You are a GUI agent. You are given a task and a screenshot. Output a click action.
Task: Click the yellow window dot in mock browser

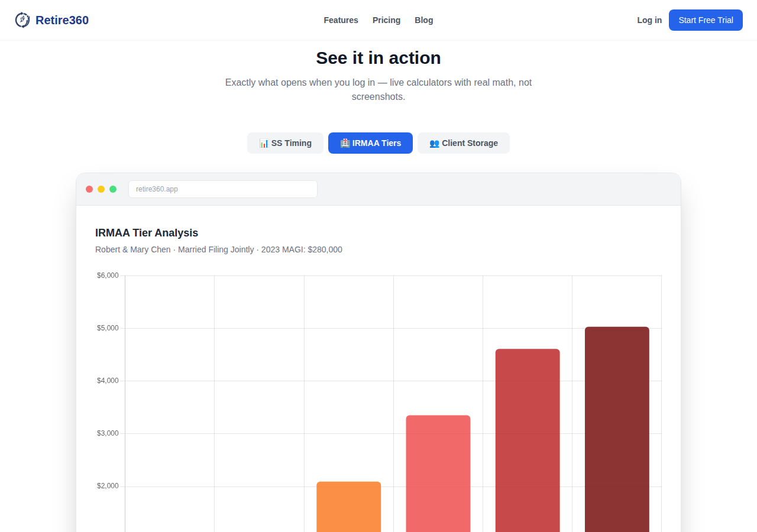coord(101,189)
